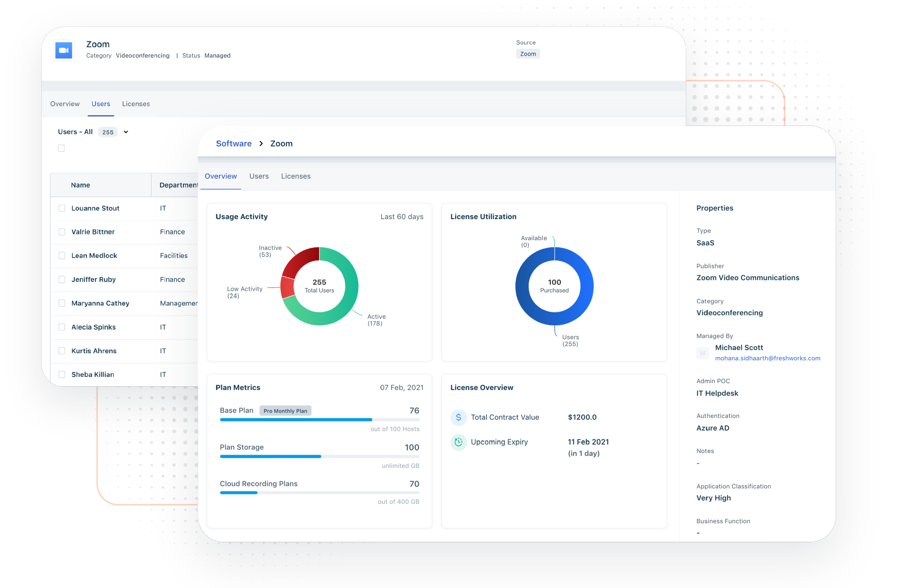Open mohana.sidhaarth@freshworks.com email link

click(x=767, y=359)
